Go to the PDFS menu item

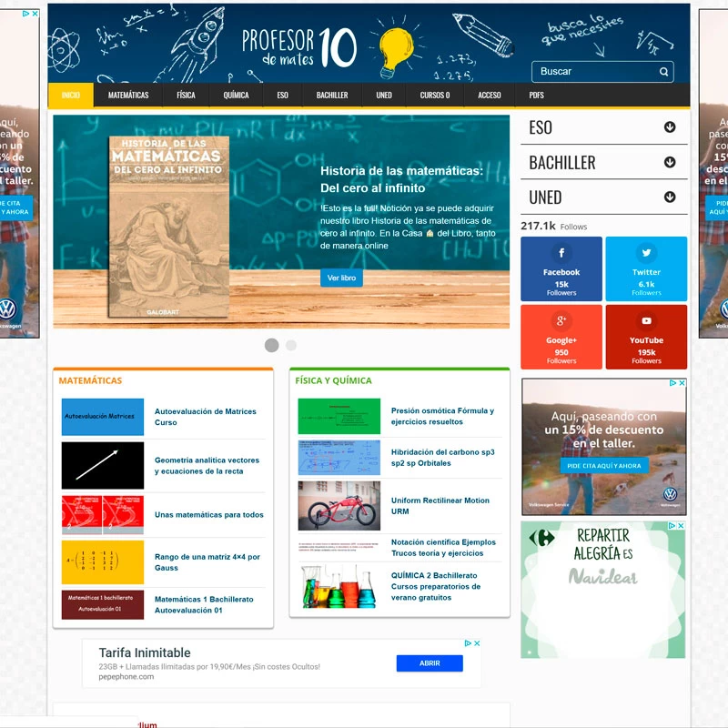tap(536, 96)
